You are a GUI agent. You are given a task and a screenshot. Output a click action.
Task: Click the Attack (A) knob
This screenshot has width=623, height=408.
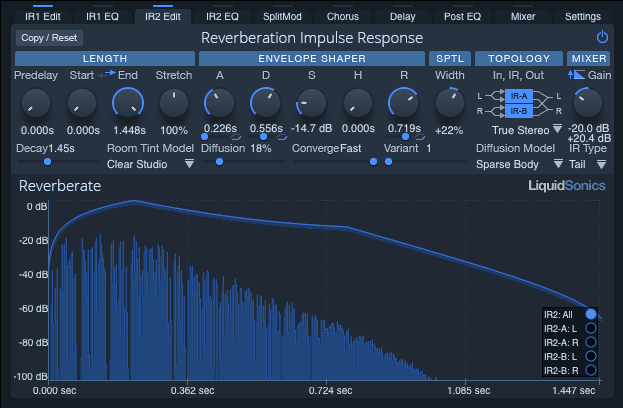pyautogui.click(x=220, y=103)
